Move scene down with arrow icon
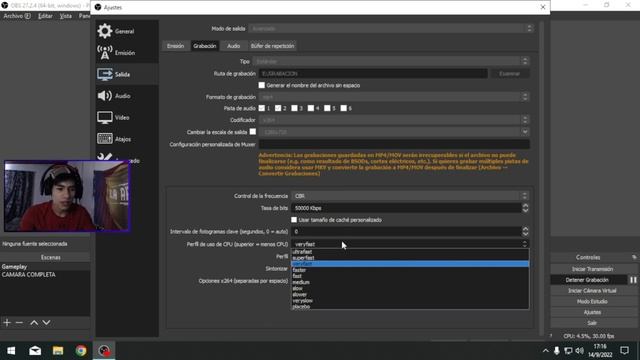The image size is (640, 360). click(47, 322)
